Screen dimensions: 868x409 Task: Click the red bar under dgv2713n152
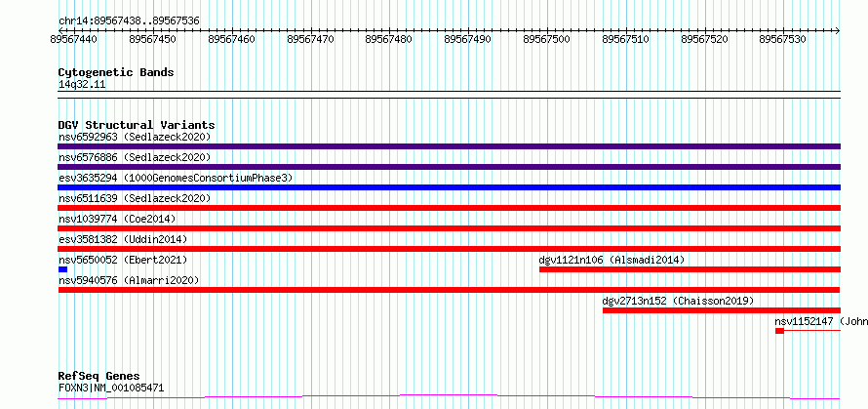(x=722, y=310)
